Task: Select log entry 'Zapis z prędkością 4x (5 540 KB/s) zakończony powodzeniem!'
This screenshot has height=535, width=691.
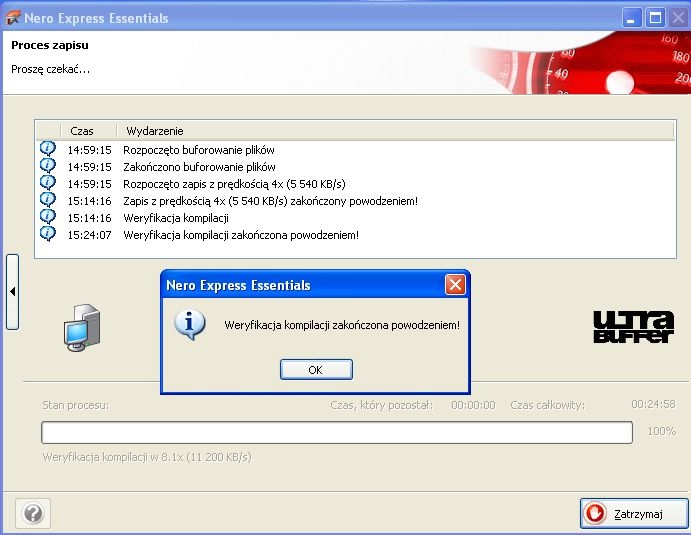Action: click(x=271, y=201)
